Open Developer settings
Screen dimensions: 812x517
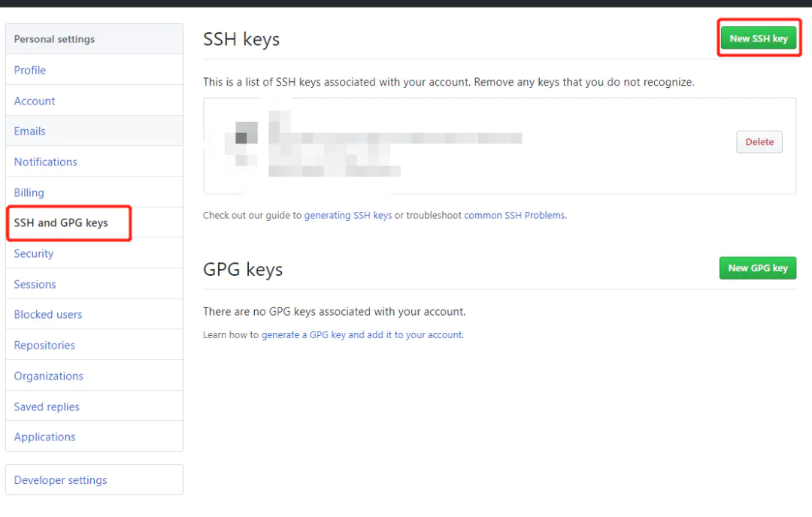pos(61,480)
